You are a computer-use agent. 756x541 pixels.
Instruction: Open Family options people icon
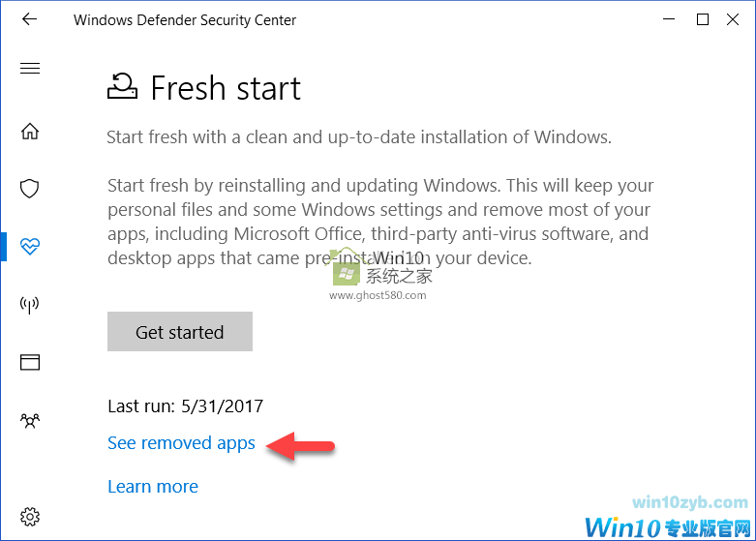30,421
